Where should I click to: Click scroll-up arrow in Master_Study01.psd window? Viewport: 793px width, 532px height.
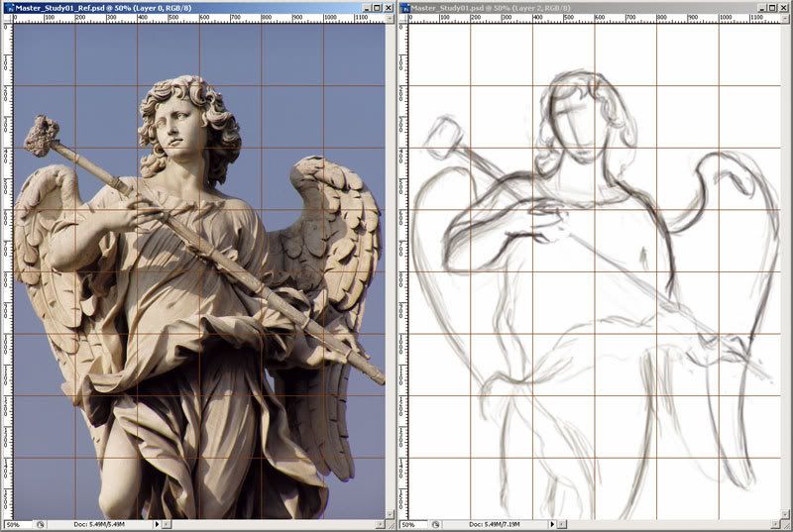pyautogui.click(x=785, y=19)
